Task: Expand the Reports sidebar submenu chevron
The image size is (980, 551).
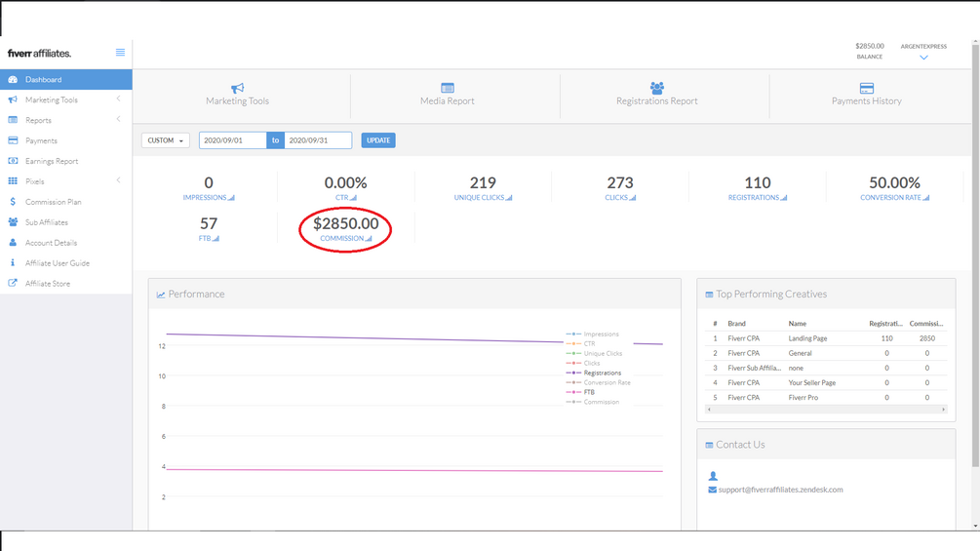Action: coord(118,119)
